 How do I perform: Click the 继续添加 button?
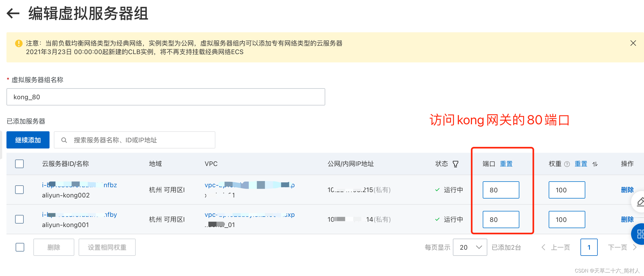(x=28, y=140)
